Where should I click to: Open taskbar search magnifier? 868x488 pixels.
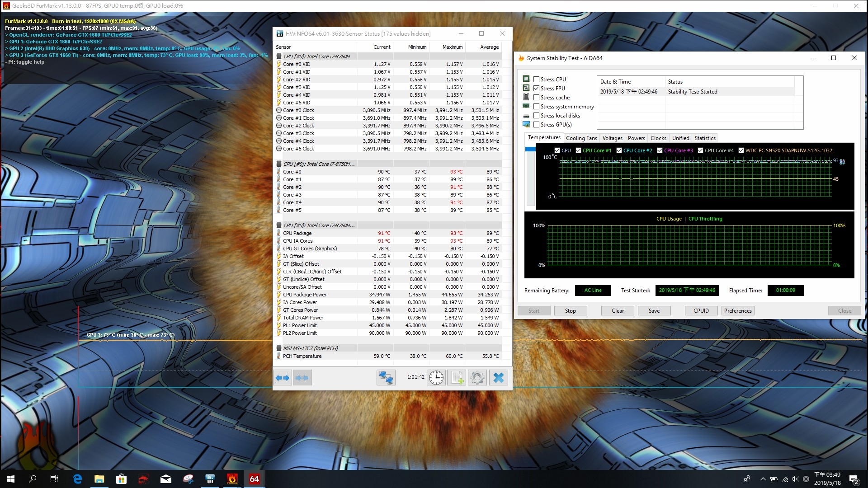tap(33, 479)
